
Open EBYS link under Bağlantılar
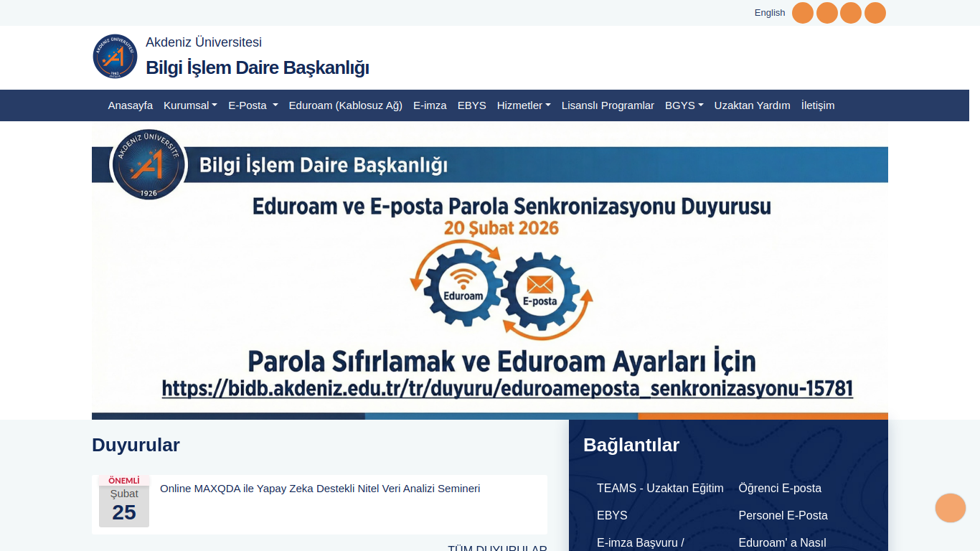coord(612,515)
